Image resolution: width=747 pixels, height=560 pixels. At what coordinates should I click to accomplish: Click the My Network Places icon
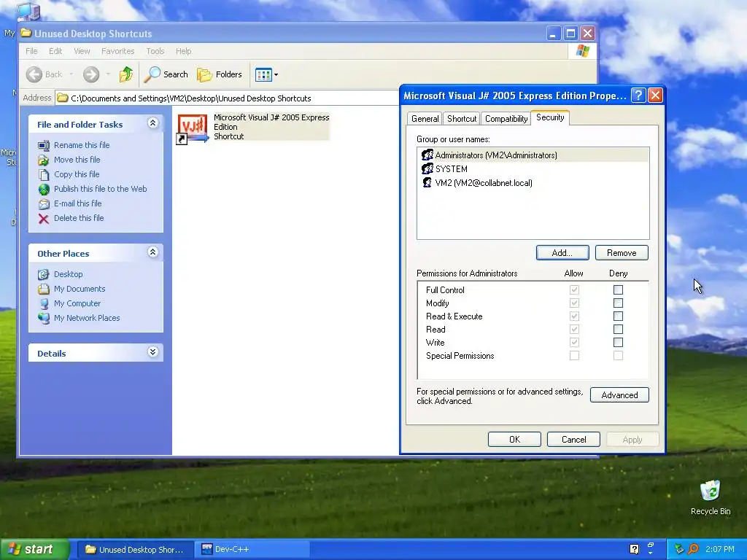(x=44, y=318)
